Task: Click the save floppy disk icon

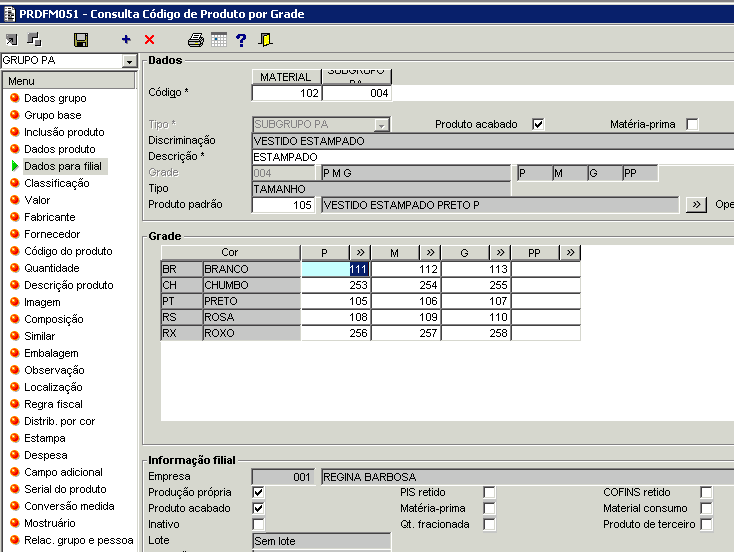Action: pos(81,40)
